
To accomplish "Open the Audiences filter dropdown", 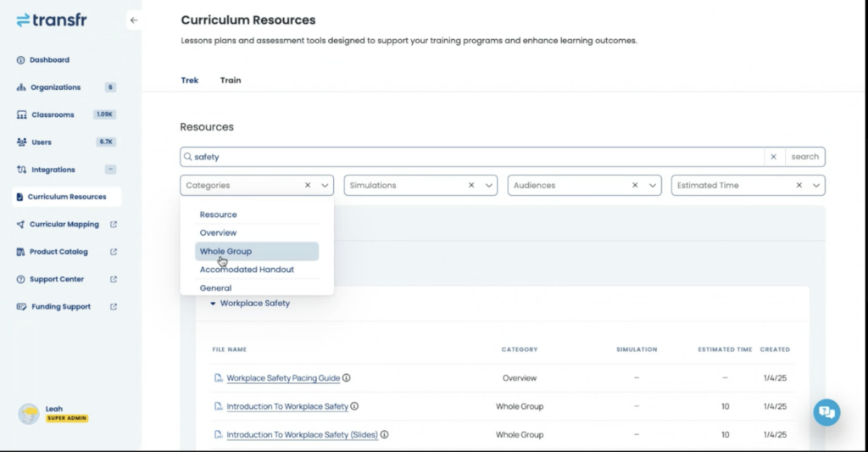I will pyautogui.click(x=652, y=185).
